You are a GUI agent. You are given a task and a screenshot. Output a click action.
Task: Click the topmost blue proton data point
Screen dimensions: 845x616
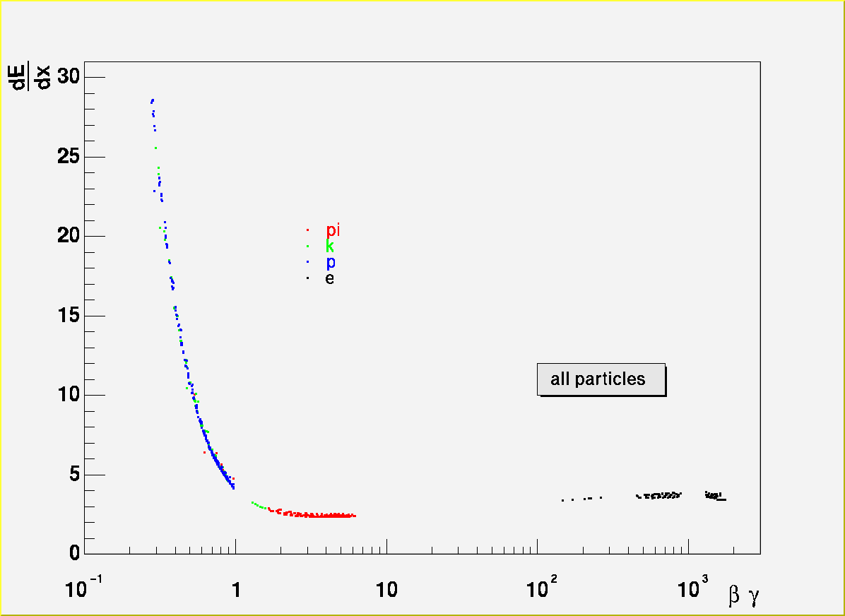click(x=153, y=100)
